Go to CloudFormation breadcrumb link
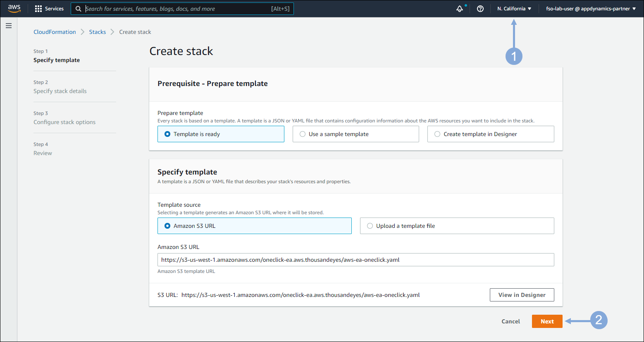644x342 pixels. [55, 32]
